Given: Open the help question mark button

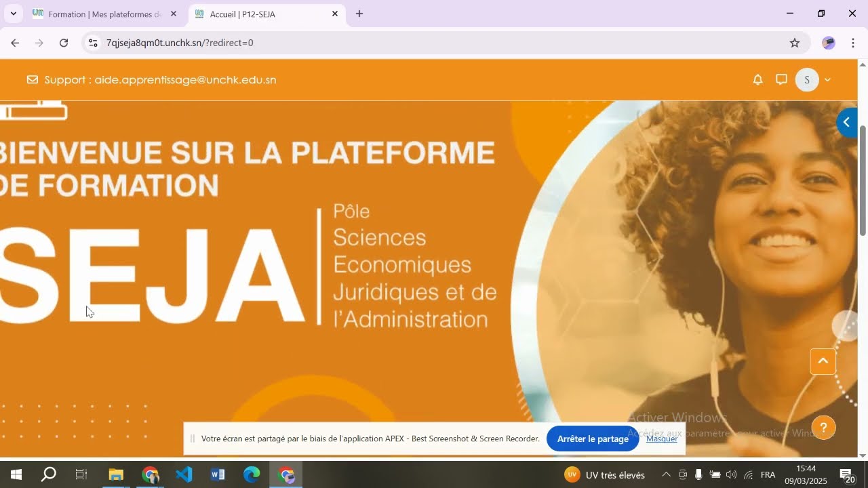Looking at the screenshot, I should click(x=823, y=428).
